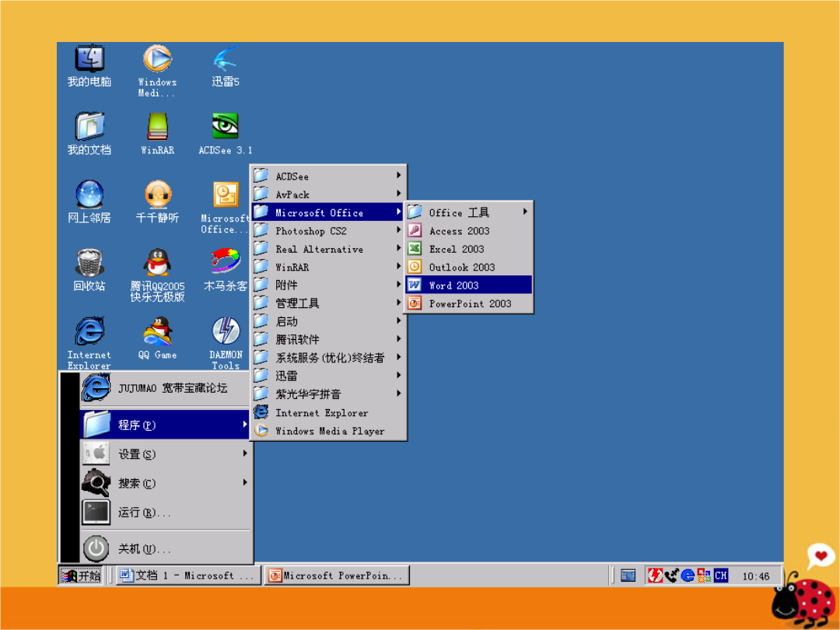Expand 搜索(C) in the Start menu
This screenshot has width=840, height=630.
(x=165, y=483)
